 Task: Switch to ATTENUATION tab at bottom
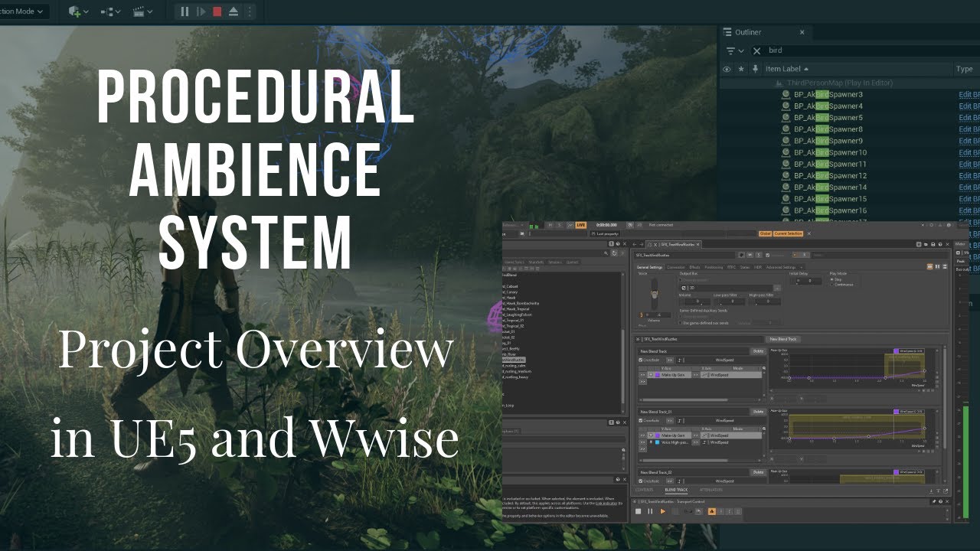pyautogui.click(x=710, y=490)
